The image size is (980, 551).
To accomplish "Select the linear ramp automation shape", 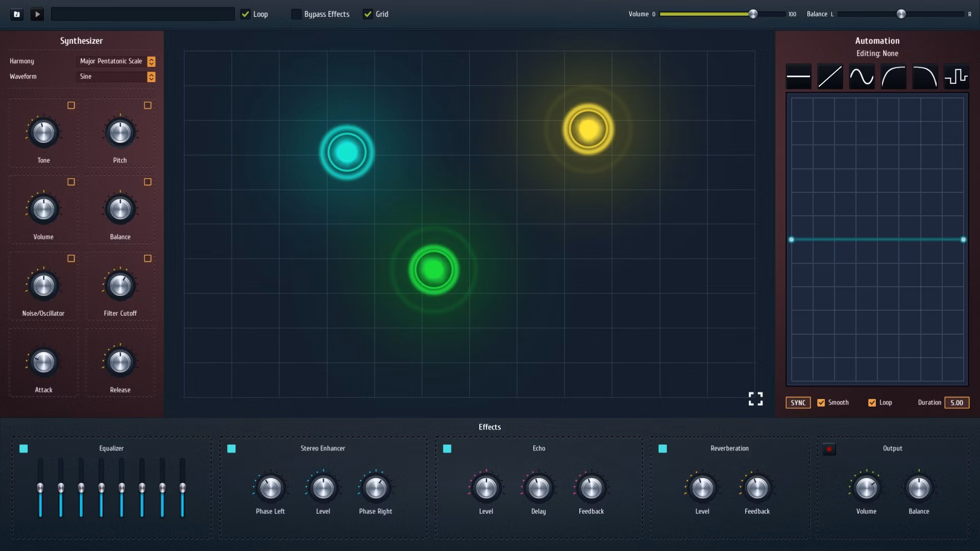I will coord(830,77).
